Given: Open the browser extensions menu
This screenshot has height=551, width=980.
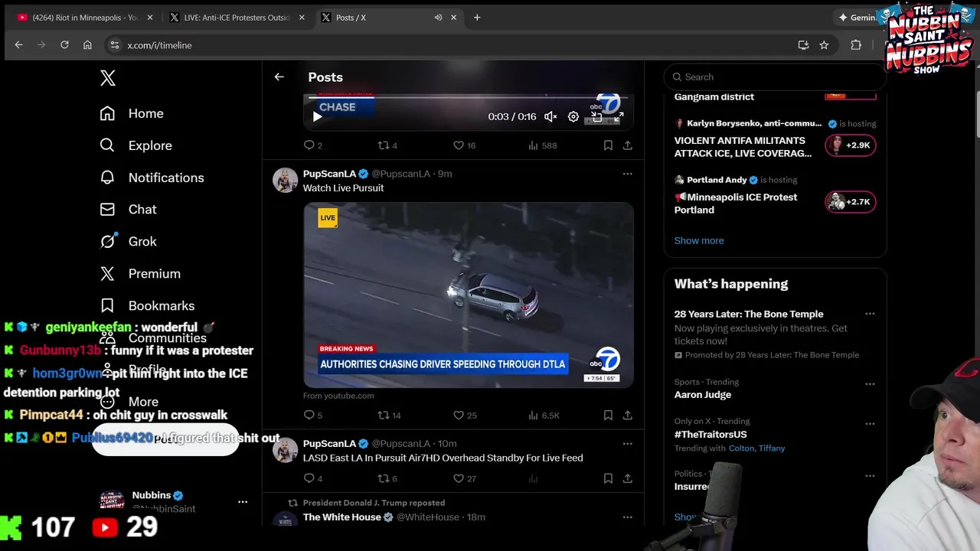Looking at the screenshot, I should point(856,45).
